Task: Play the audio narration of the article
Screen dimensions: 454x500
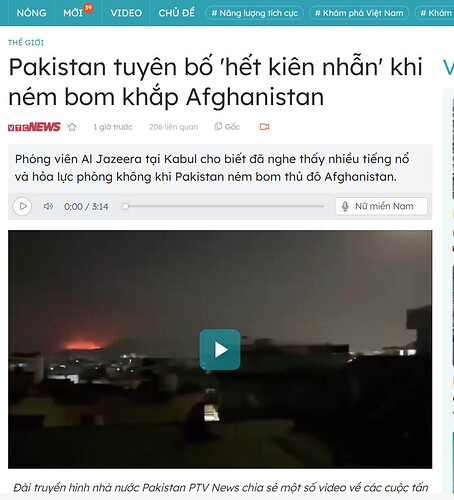Action: pyautogui.click(x=22, y=206)
